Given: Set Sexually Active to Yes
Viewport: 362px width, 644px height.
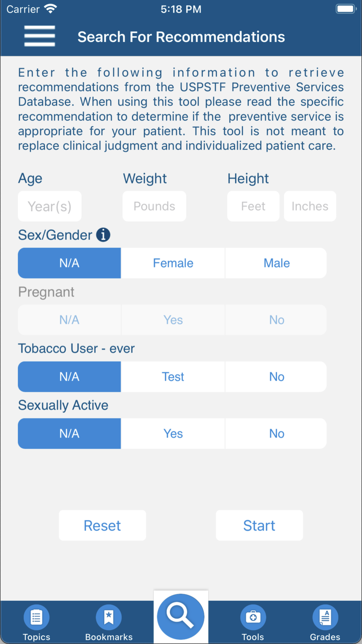Looking at the screenshot, I should (x=173, y=434).
